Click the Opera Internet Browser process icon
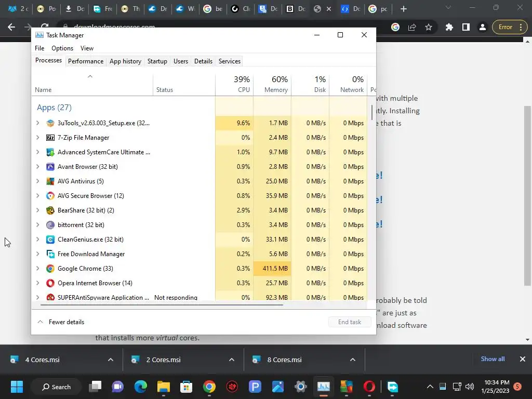532x399 pixels. tap(50, 283)
